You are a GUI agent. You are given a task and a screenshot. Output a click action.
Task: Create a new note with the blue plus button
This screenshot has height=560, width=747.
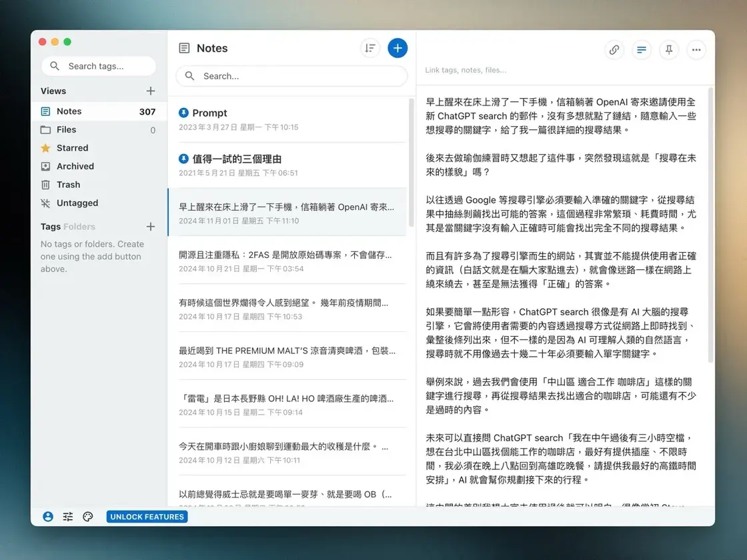pos(398,48)
